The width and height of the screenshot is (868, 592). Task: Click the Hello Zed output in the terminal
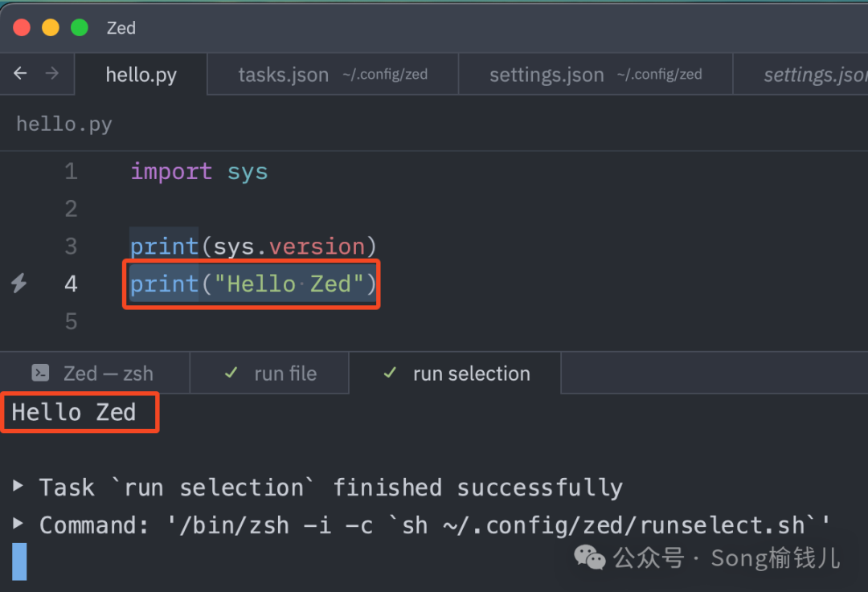(x=74, y=412)
